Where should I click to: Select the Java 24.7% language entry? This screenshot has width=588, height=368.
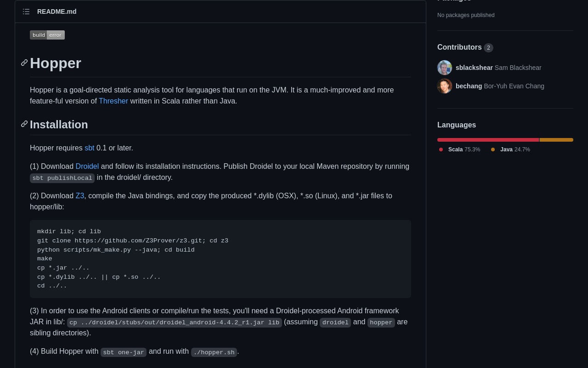[x=514, y=149]
